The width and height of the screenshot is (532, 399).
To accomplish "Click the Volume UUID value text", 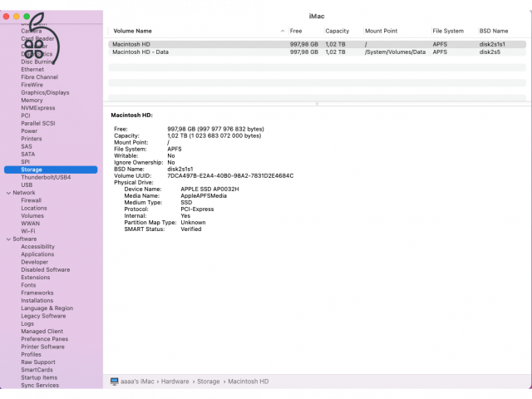I will point(230,175).
